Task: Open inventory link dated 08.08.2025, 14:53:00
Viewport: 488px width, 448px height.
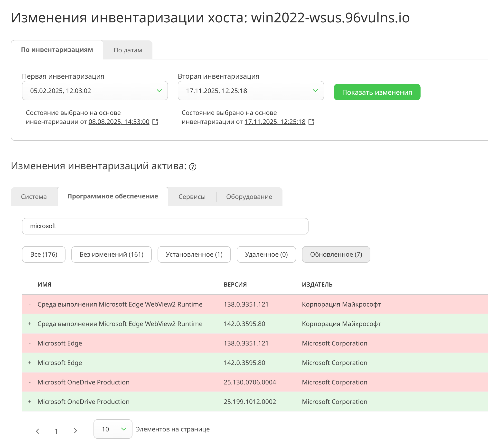Action: 119,122
